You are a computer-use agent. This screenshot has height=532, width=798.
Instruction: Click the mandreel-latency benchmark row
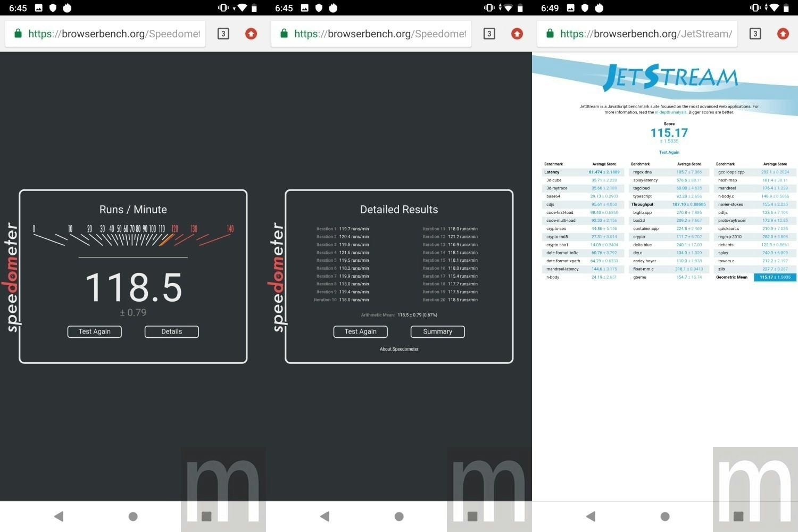click(583, 269)
